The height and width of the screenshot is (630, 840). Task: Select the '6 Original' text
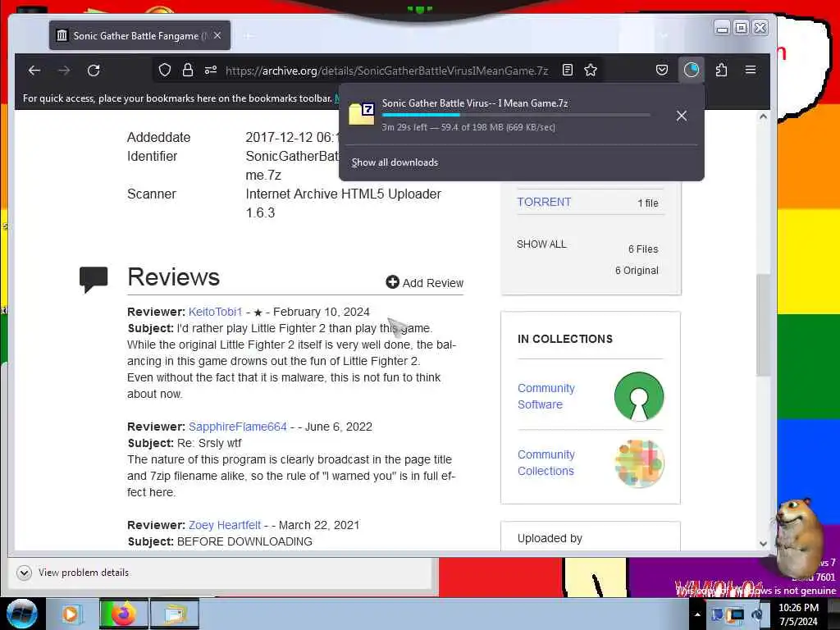point(637,271)
